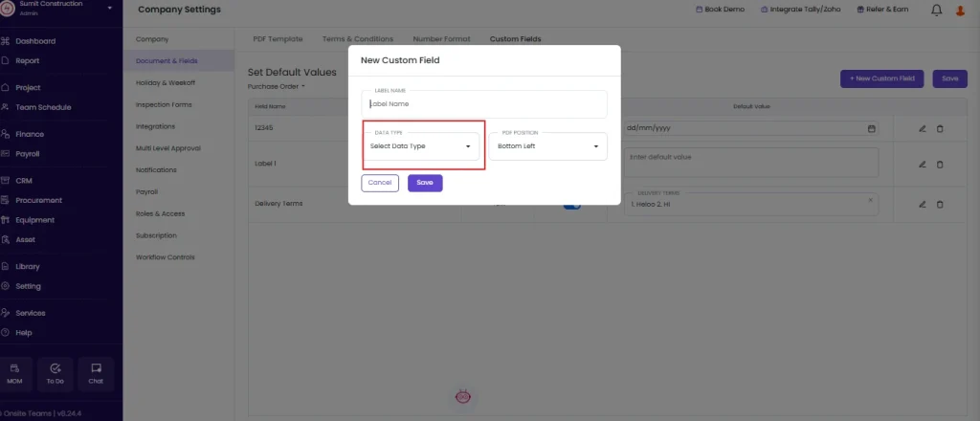Open the To Do shortcut icon
This screenshot has height=421, width=980.
tap(55, 373)
